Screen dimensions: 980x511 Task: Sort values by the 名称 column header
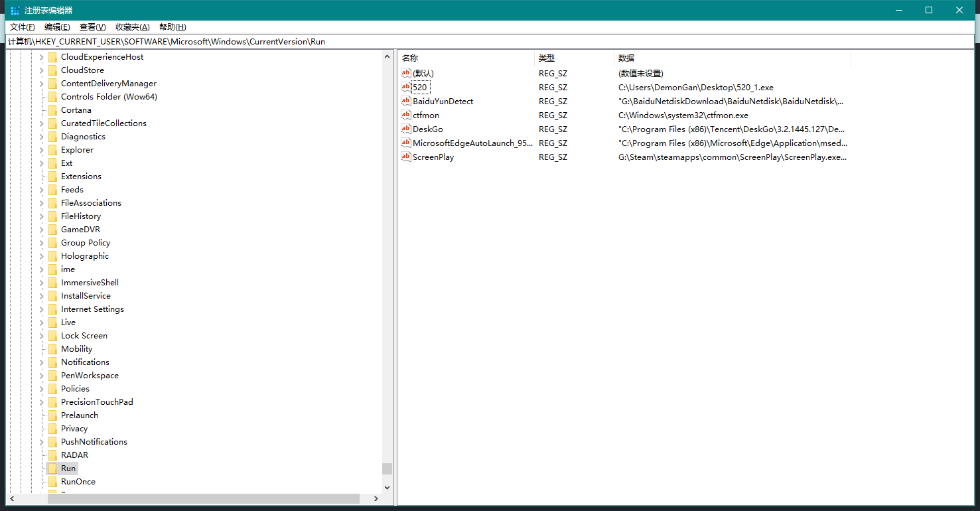(x=466, y=58)
